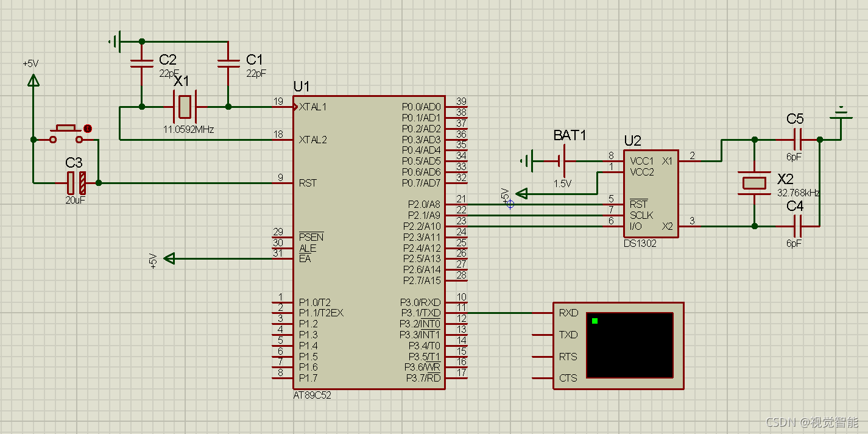
Task: Click the X2 pin label inside DS1302
Action: (x=668, y=226)
